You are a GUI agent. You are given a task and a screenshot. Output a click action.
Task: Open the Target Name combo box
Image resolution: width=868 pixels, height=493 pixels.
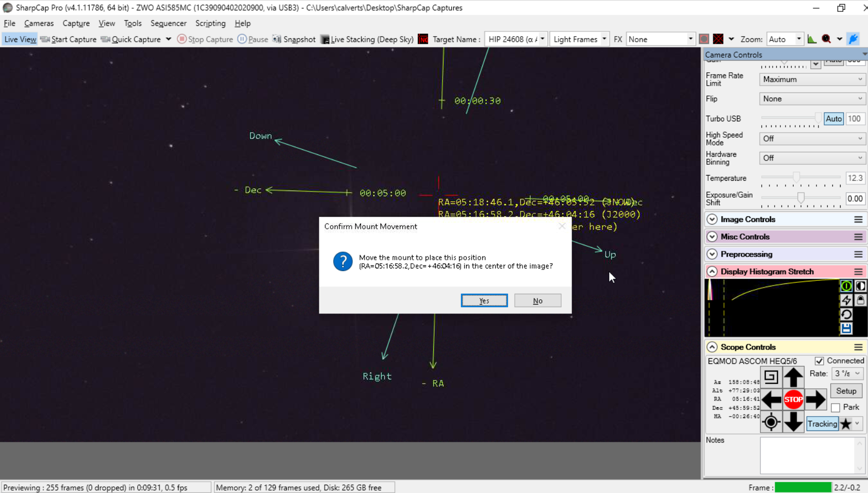[516, 39]
